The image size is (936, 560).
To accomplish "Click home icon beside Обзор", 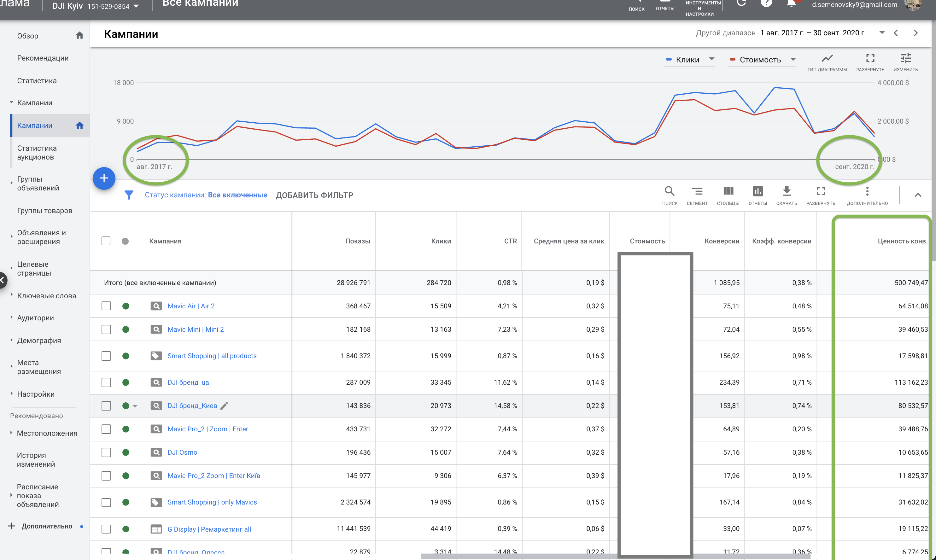I will click(79, 35).
